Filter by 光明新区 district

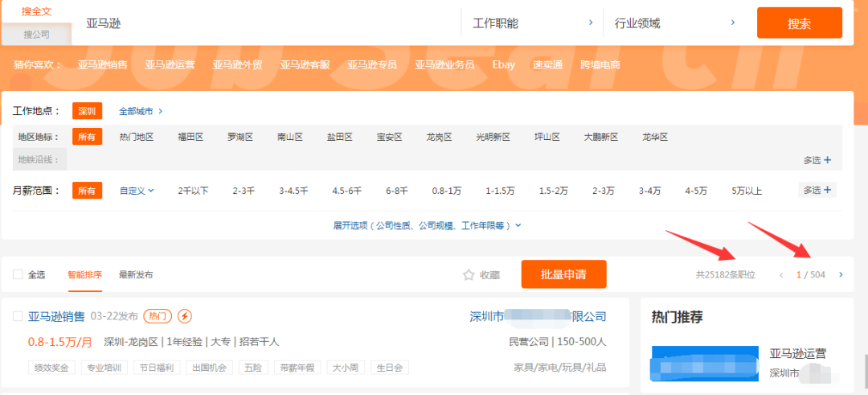[493, 137]
